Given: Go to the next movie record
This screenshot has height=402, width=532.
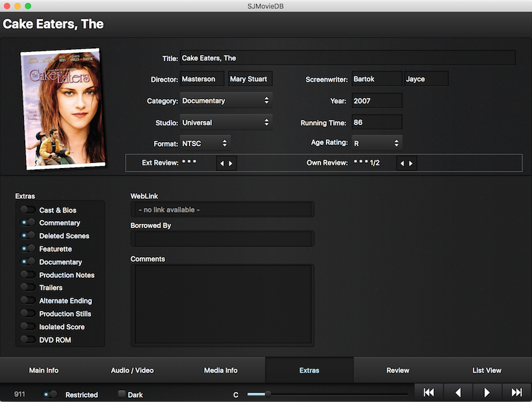Looking at the screenshot, I should [x=487, y=393].
